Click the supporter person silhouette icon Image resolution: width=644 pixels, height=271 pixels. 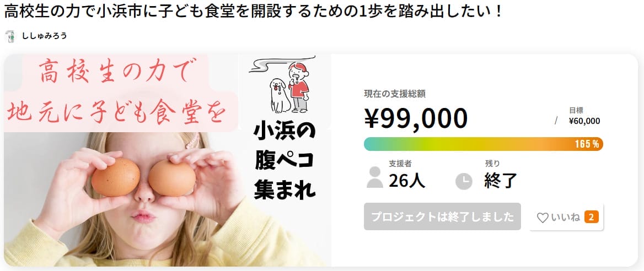pos(374,177)
